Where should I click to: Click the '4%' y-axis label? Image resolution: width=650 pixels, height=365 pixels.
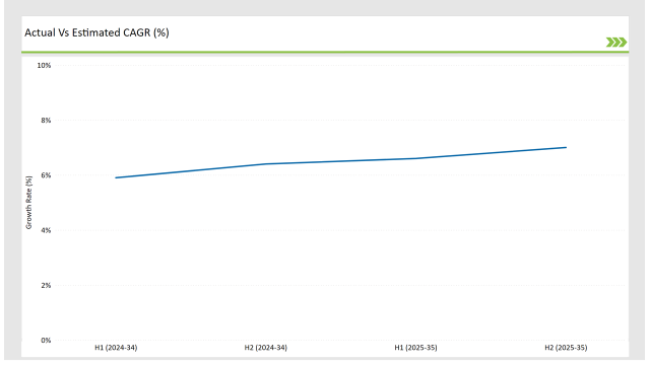46,230
